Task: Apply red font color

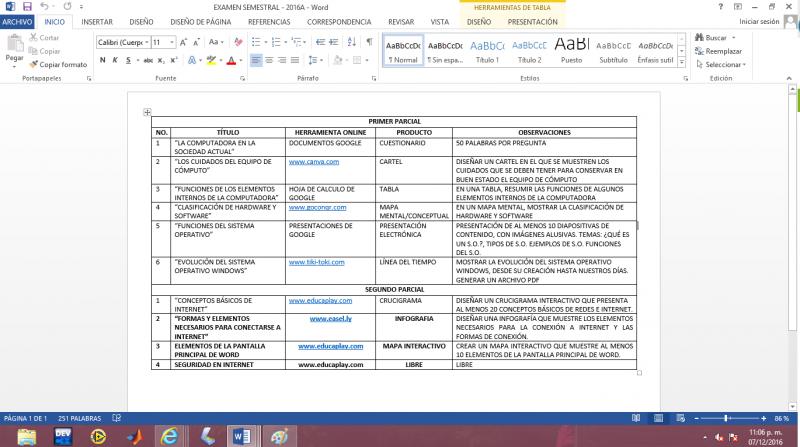Action: [231, 60]
